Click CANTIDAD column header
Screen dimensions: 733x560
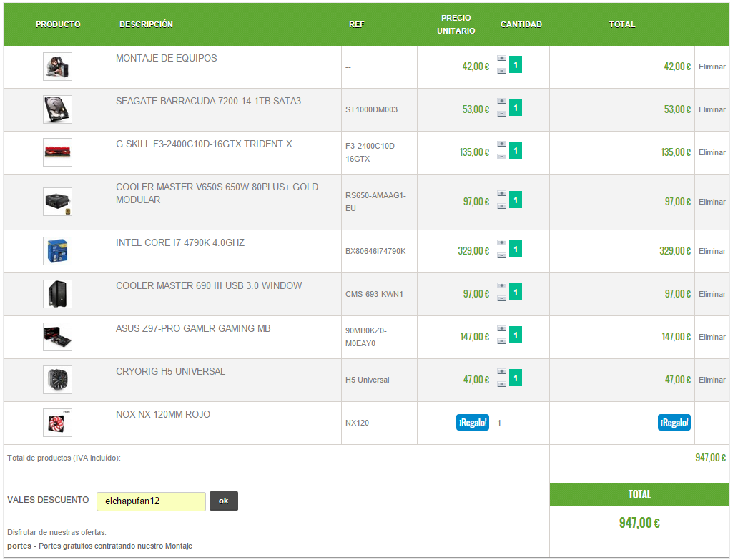(x=521, y=24)
